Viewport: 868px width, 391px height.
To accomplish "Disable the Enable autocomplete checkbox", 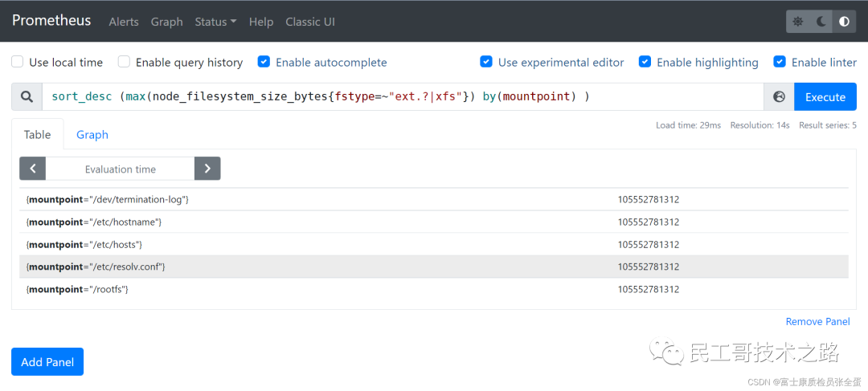I will 264,62.
